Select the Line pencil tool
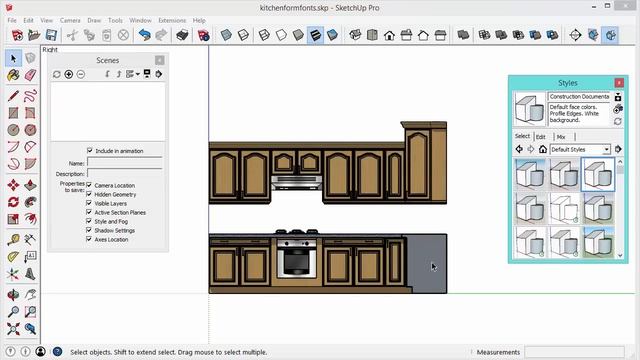Viewport: 640px width, 360px height. point(13,96)
